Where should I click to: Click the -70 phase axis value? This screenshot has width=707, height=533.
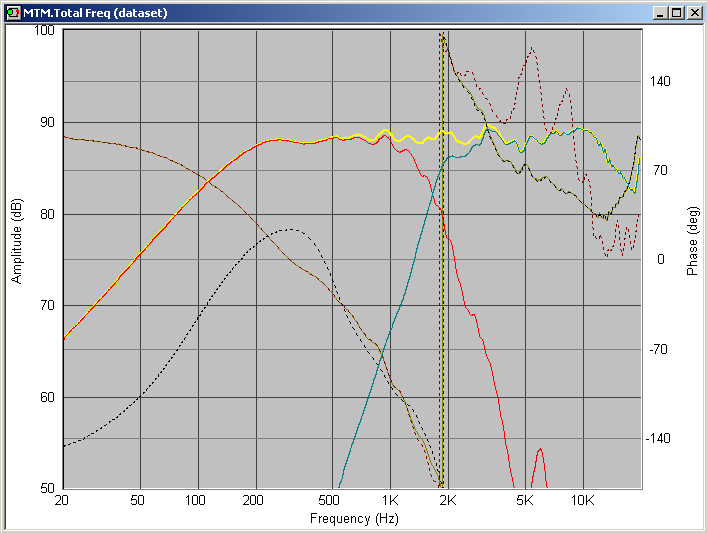pyautogui.click(x=658, y=349)
